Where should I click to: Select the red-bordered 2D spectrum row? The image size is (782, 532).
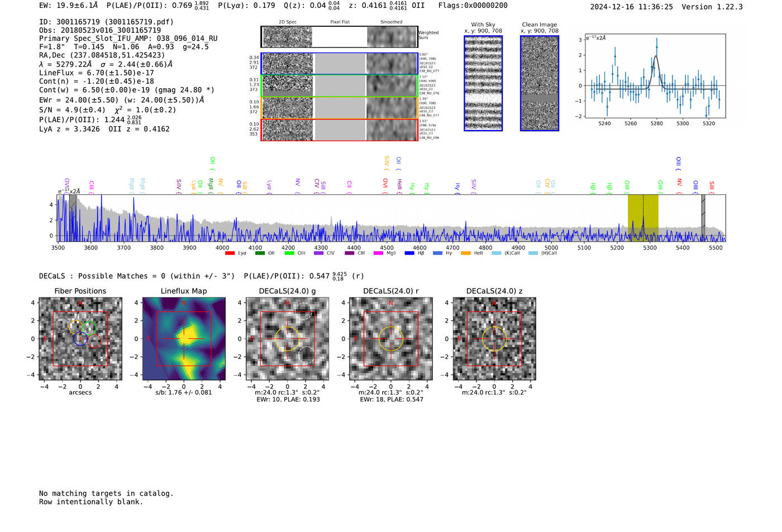coord(340,130)
